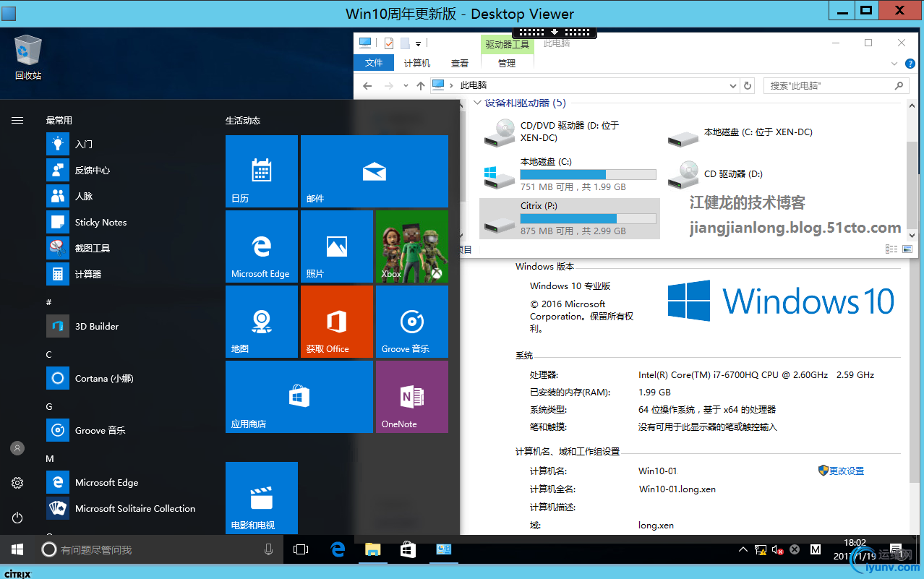
Task: Select the 驱动器工具 contextual tab header
Action: (507, 44)
